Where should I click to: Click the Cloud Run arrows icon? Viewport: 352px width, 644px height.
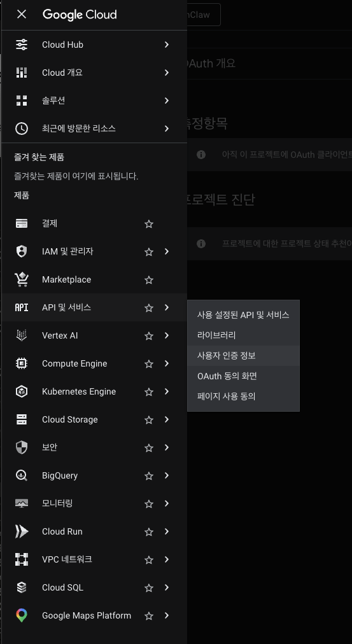[22, 531]
